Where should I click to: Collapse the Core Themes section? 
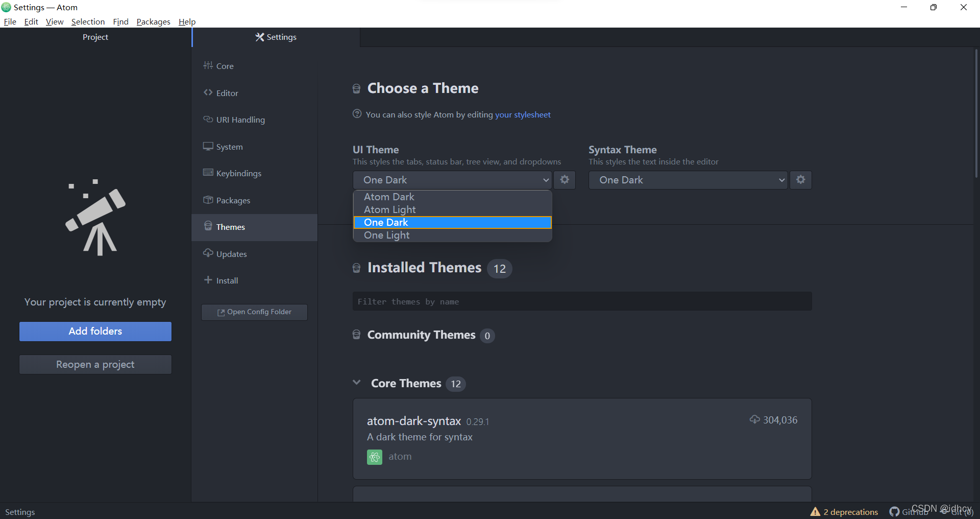(357, 383)
